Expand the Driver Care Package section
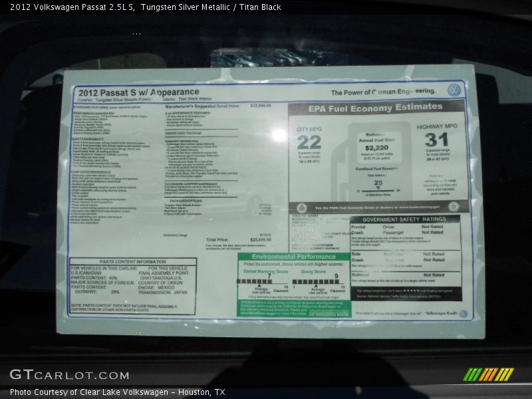The image size is (532, 399). (x=184, y=133)
